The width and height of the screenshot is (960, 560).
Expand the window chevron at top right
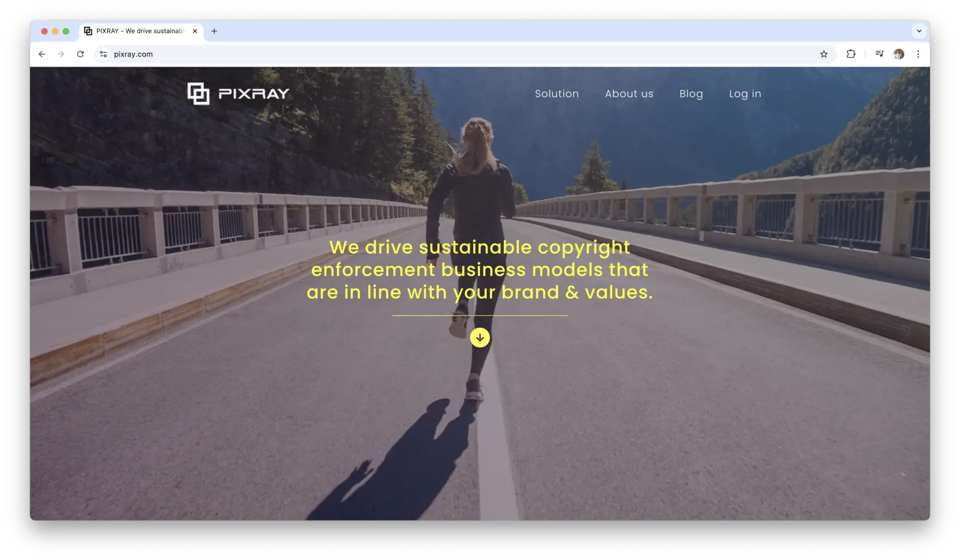coord(920,31)
